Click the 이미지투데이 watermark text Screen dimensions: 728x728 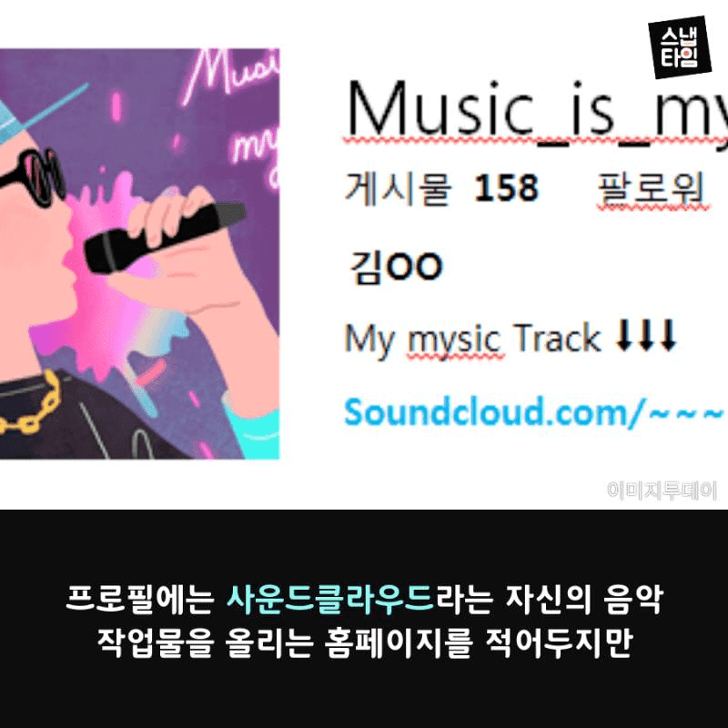click(662, 490)
